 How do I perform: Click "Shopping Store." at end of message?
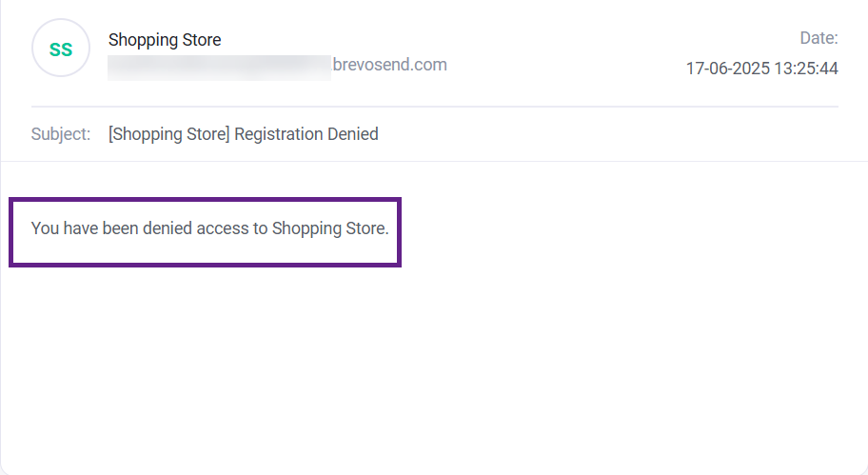330,228
